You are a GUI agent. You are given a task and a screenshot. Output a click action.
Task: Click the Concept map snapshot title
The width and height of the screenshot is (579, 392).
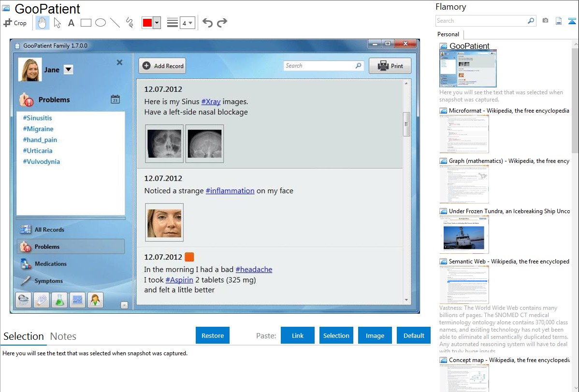point(509,360)
